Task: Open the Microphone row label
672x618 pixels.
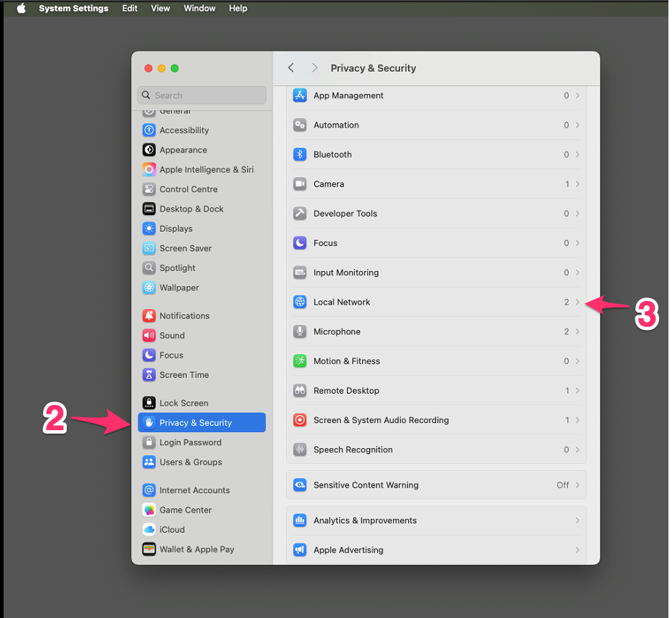Action: pos(337,332)
